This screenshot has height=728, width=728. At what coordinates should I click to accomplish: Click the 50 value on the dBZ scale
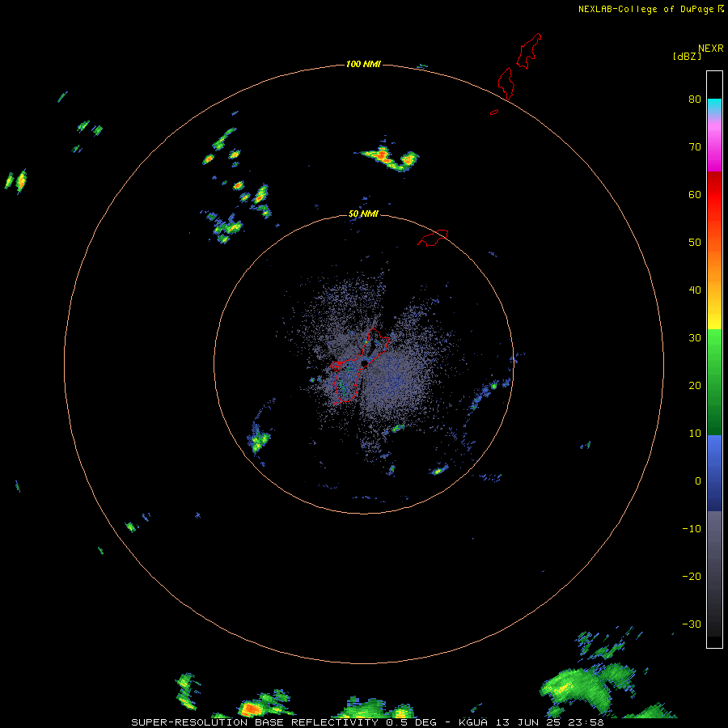tap(695, 243)
